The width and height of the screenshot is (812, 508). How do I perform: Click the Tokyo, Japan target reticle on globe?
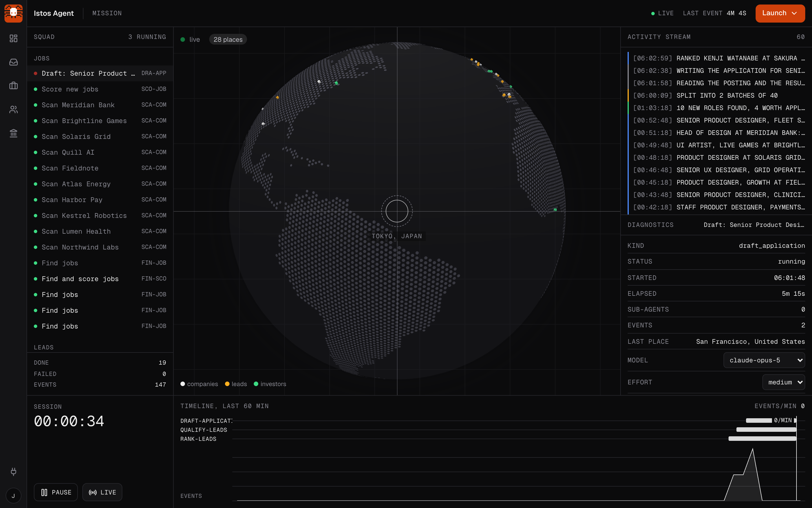397,211
